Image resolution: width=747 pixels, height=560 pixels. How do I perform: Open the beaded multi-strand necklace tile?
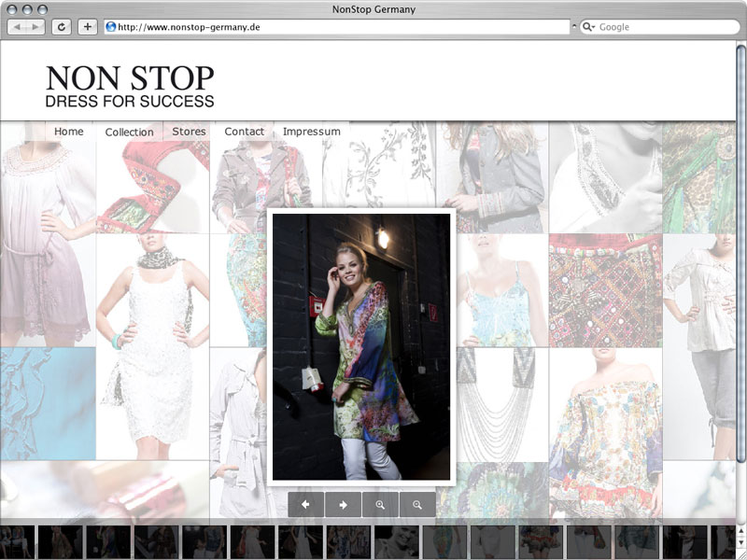[x=502, y=405]
